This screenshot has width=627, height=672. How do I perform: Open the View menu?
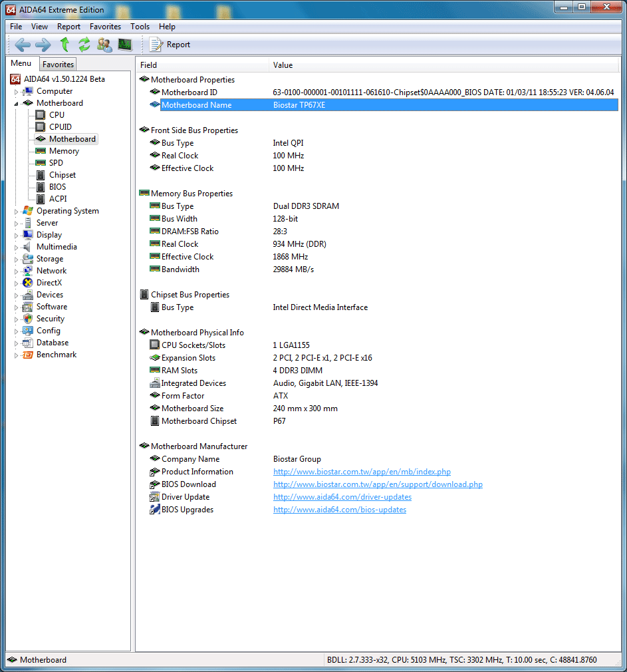[x=39, y=27]
